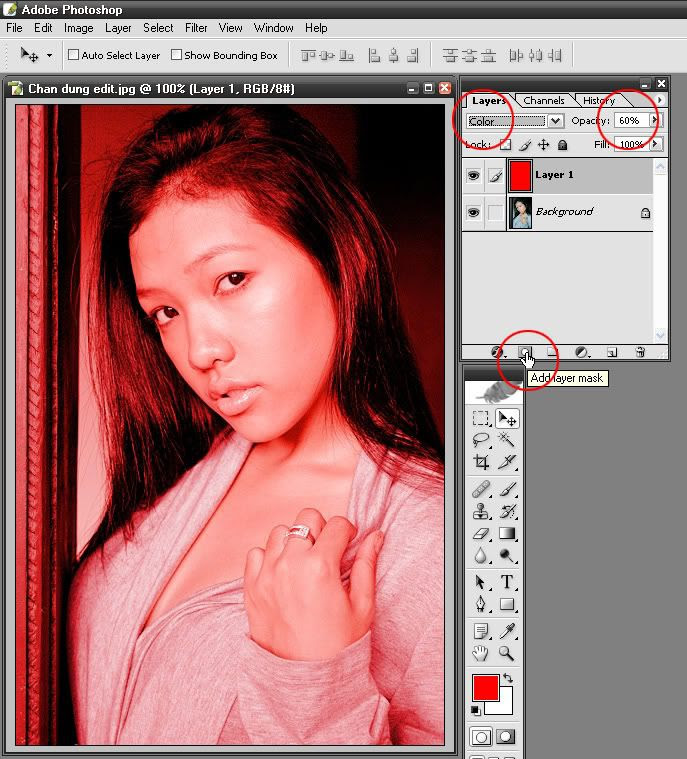
Task: Reset default foreground and background colors
Action: click(x=476, y=711)
